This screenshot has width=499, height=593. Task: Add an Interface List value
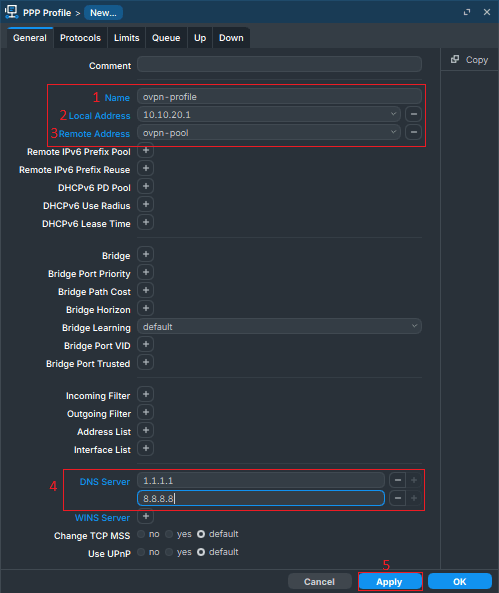[146, 449]
